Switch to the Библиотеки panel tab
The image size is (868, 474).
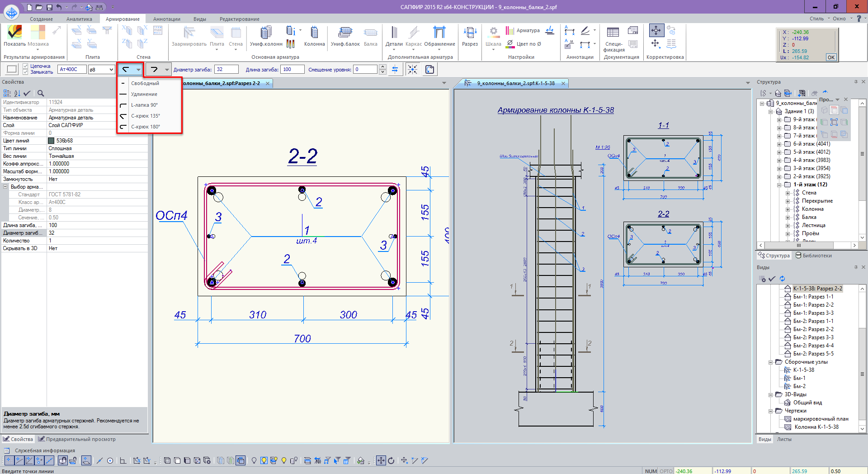pyautogui.click(x=813, y=256)
